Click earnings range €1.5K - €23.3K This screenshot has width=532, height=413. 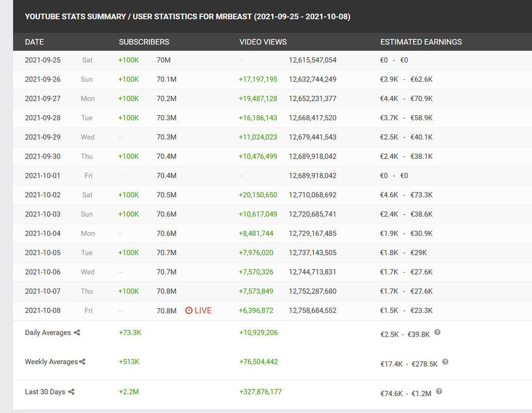point(406,311)
